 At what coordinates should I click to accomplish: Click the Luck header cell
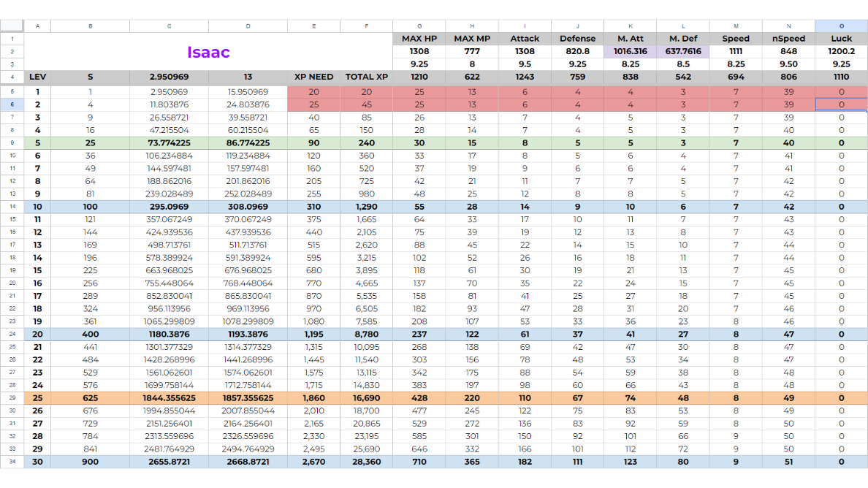tap(841, 39)
